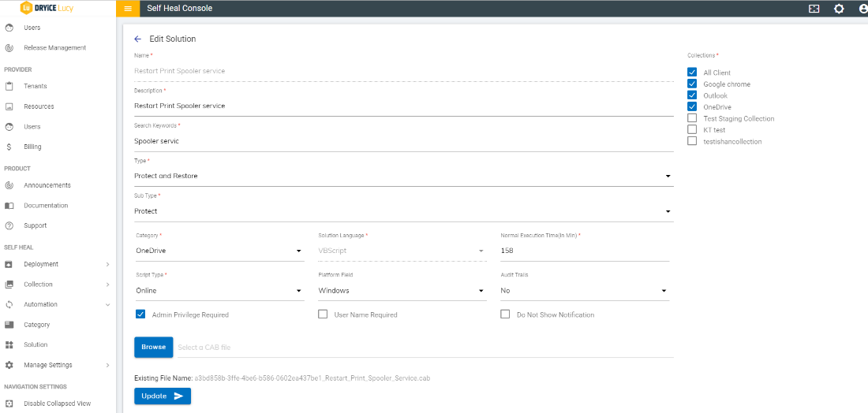Screen dimensions: 868x413
Task: Enable the User Name Required checkbox
Action: pyautogui.click(x=323, y=314)
